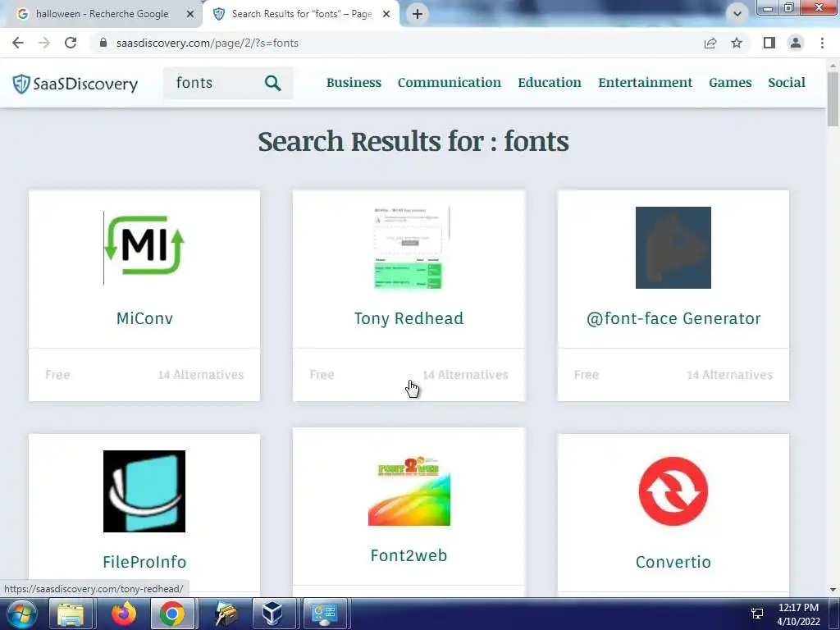Launch Firefox from the taskbar
Viewport: 840px width, 630px height.
click(123, 614)
